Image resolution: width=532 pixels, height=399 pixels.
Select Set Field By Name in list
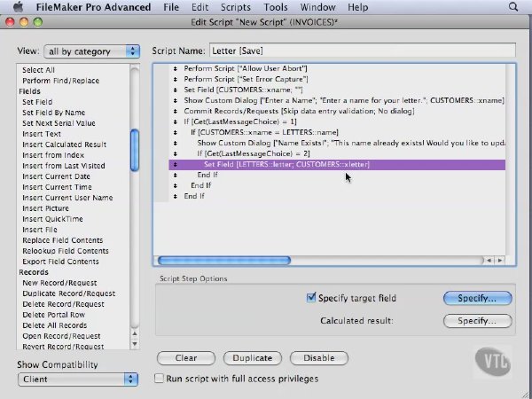(53, 113)
